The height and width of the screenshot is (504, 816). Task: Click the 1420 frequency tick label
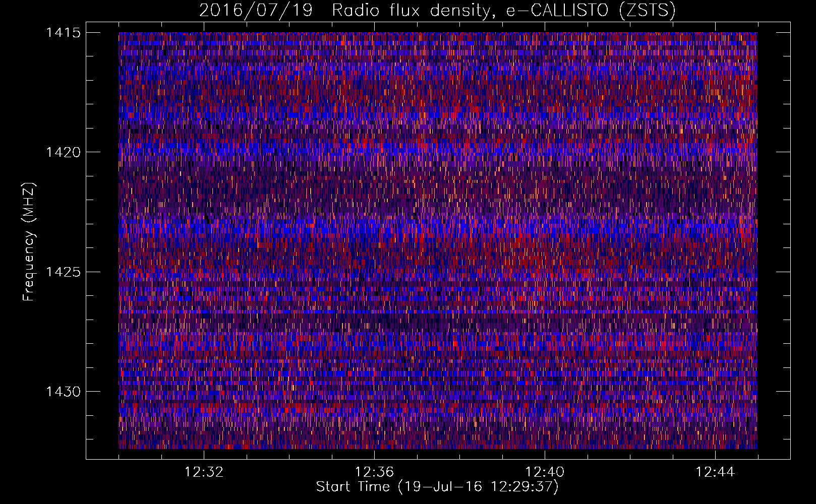point(63,152)
